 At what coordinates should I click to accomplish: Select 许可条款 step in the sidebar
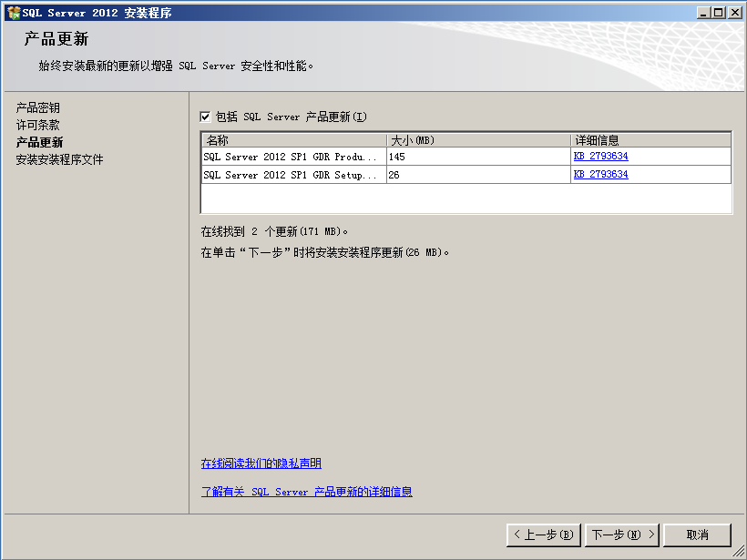pyautogui.click(x=38, y=125)
